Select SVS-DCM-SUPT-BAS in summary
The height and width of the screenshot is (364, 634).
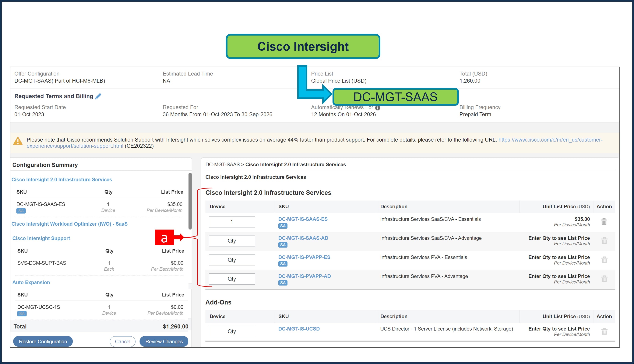tap(41, 263)
